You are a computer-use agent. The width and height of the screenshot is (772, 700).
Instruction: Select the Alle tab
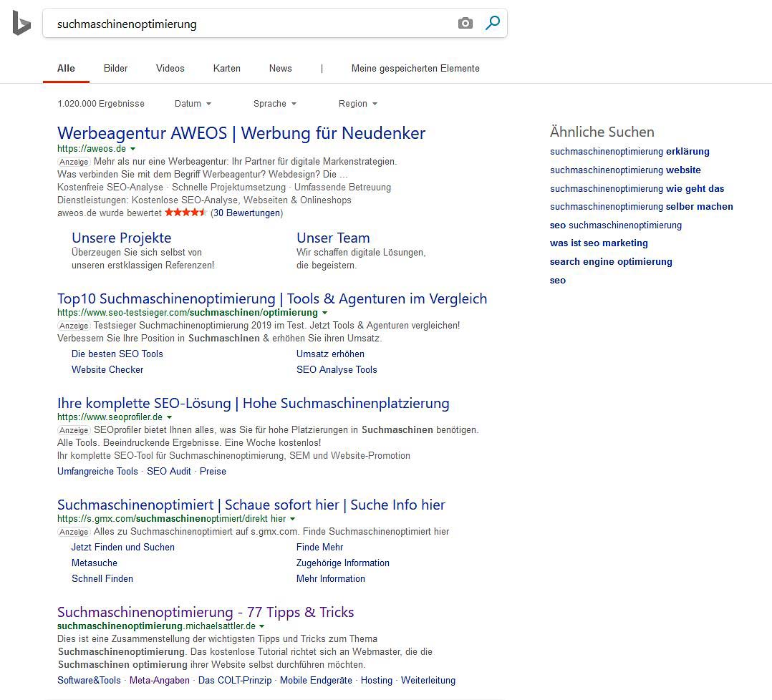coord(66,69)
